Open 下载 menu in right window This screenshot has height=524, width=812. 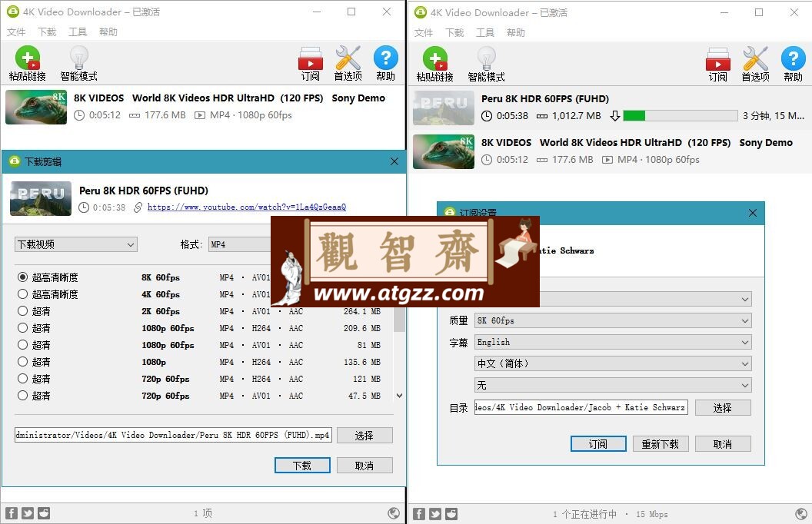[454, 32]
